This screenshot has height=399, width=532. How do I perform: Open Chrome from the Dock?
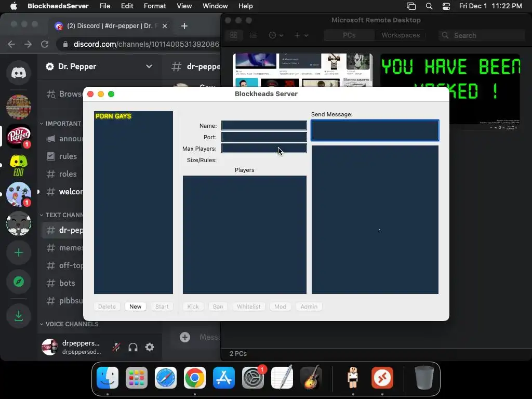(195, 378)
